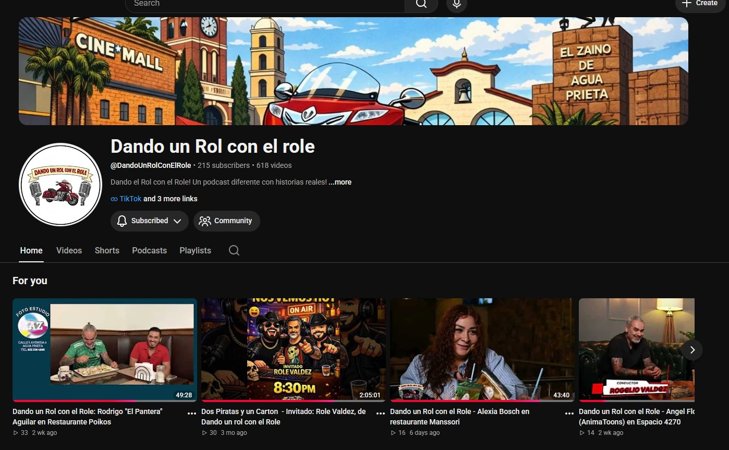Open the Angel Flo AnimaToons video thumbnail
Screen dimensions: 729x450
tap(636, 350)
